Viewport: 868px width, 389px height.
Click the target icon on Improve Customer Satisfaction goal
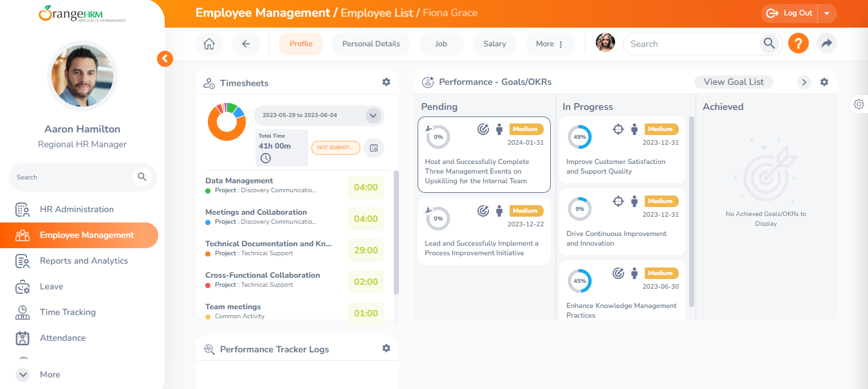coord(618,129)
